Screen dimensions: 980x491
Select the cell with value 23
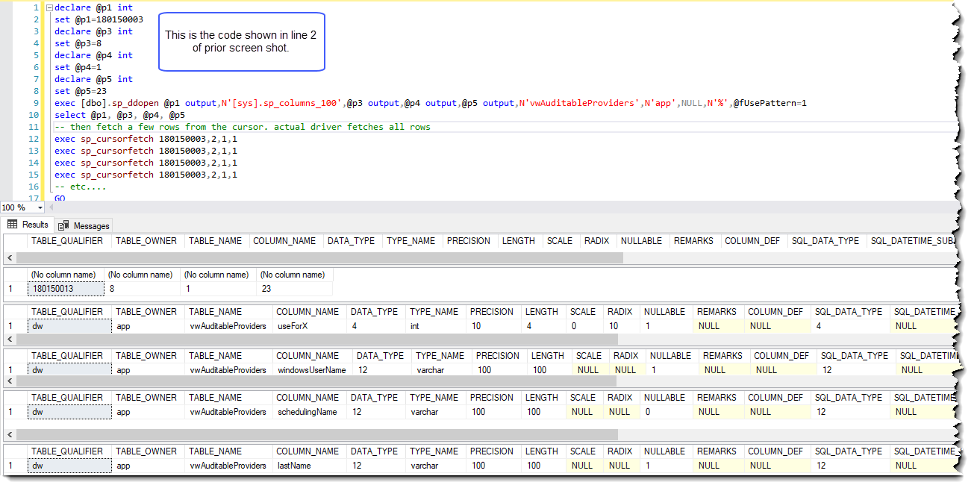(x=294, y=288)
